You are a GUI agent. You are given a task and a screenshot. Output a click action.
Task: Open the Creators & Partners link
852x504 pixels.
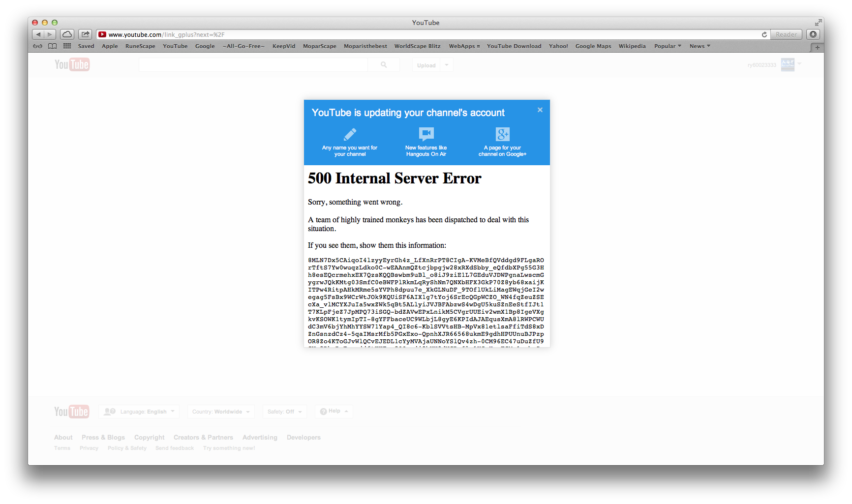(203, 437)
